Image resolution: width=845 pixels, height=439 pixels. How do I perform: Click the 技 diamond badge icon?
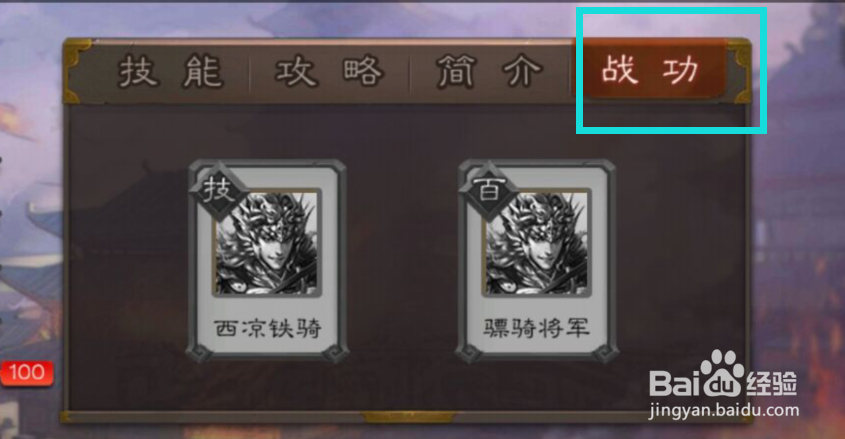coord(218,190)
